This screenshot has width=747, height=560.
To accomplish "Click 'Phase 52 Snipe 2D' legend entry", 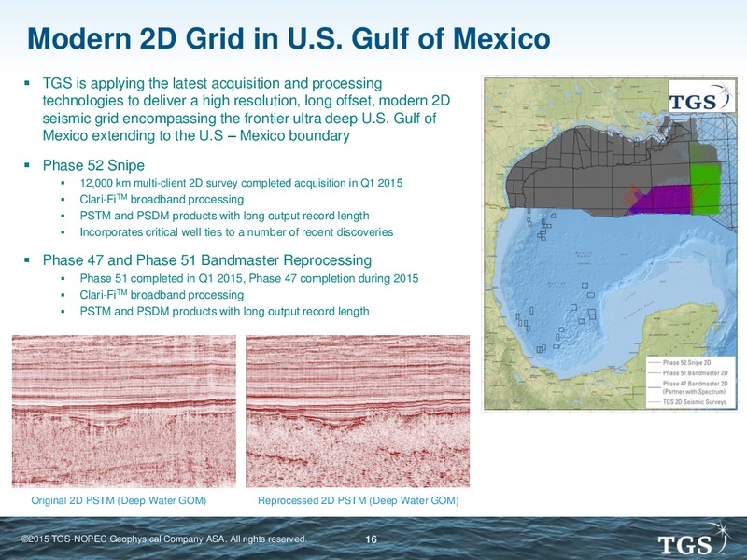I will [x=680, y=362].
